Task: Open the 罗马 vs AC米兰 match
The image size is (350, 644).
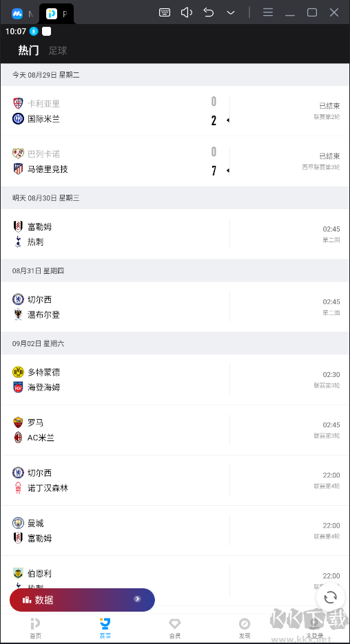Action: 175,430
